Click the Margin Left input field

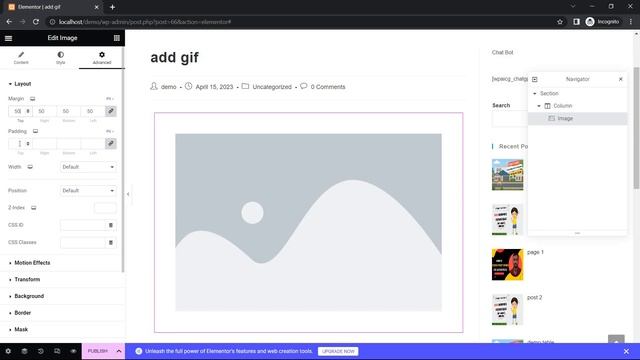tap(92, 111)
